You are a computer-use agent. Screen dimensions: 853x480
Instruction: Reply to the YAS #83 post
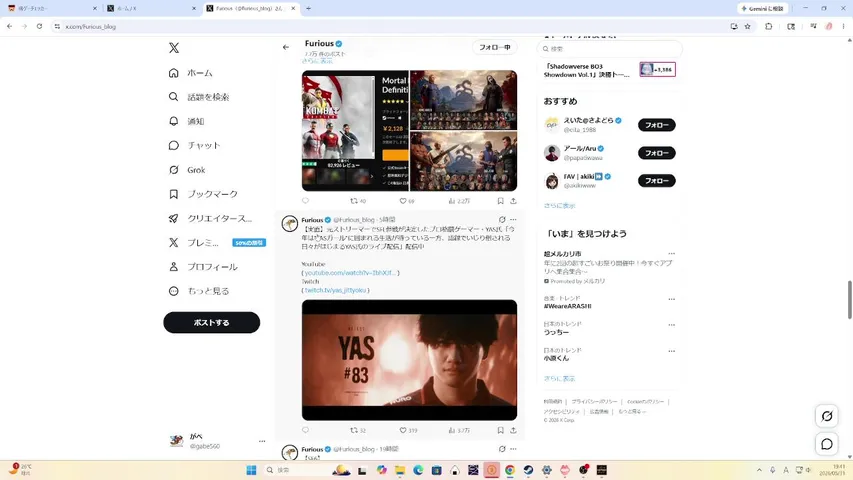click(x=305, y=430)
